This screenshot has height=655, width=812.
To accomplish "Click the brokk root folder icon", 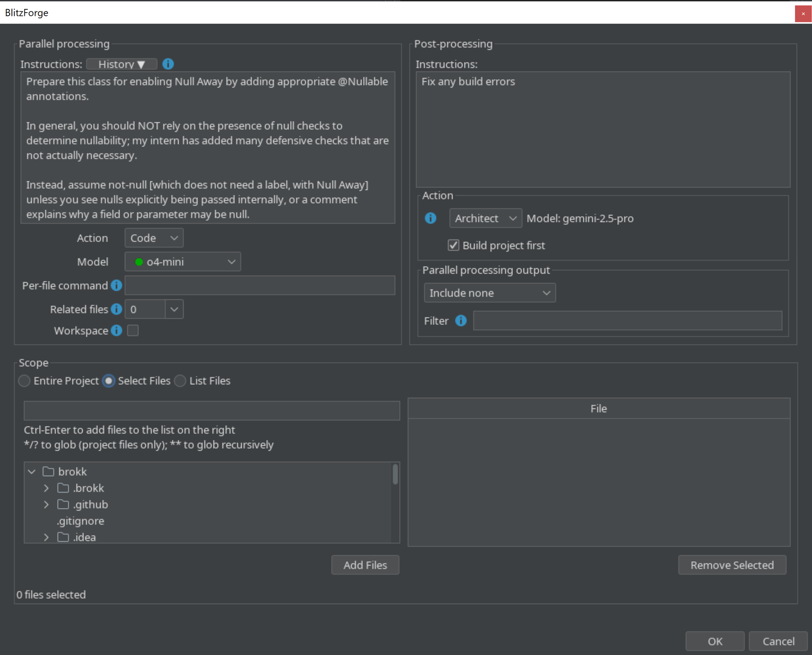I will click(48, 472).
